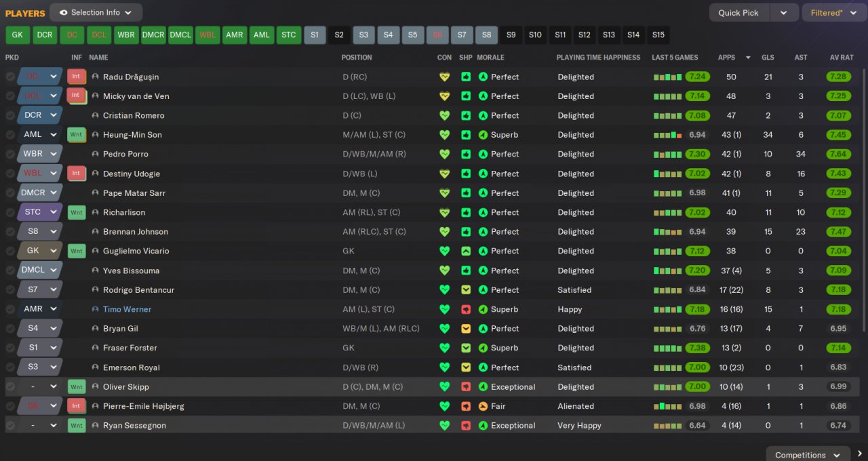Viewport: 868px width, 461px height.
Task: Select the STC position slot
Action: click(x=289, y=35)
